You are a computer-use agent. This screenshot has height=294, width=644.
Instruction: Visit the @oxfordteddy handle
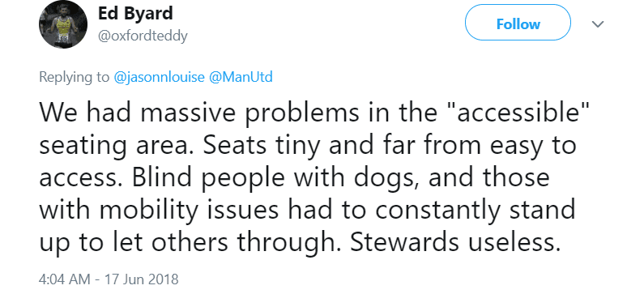point(143,36)
